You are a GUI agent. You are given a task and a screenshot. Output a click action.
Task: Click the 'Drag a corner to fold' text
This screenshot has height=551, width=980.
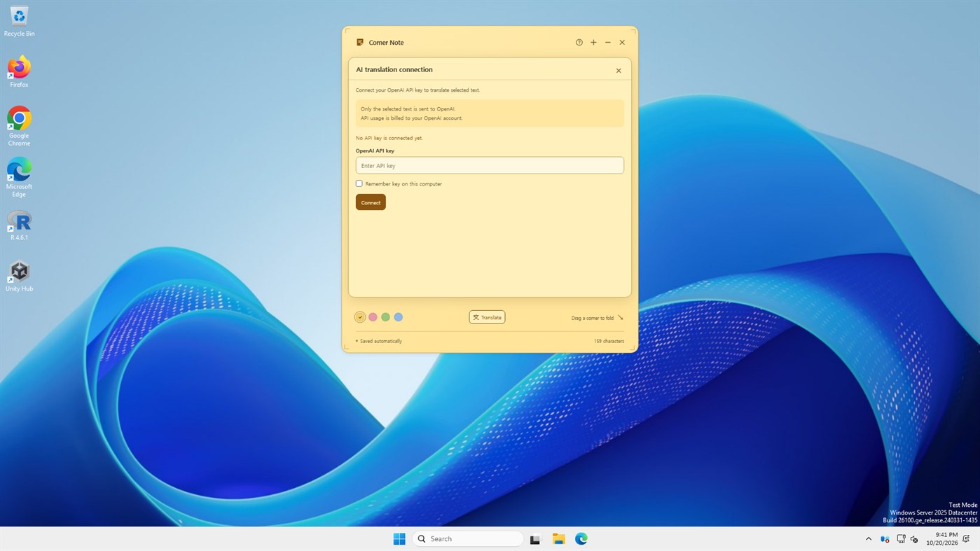point(593,318)
